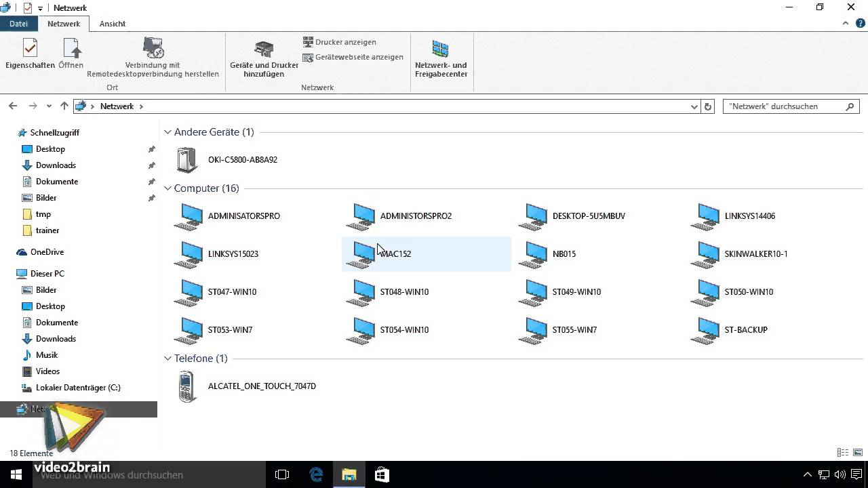Collapse the Telefone group
This screenshot has width=868, height=488.
click(167, 359)
